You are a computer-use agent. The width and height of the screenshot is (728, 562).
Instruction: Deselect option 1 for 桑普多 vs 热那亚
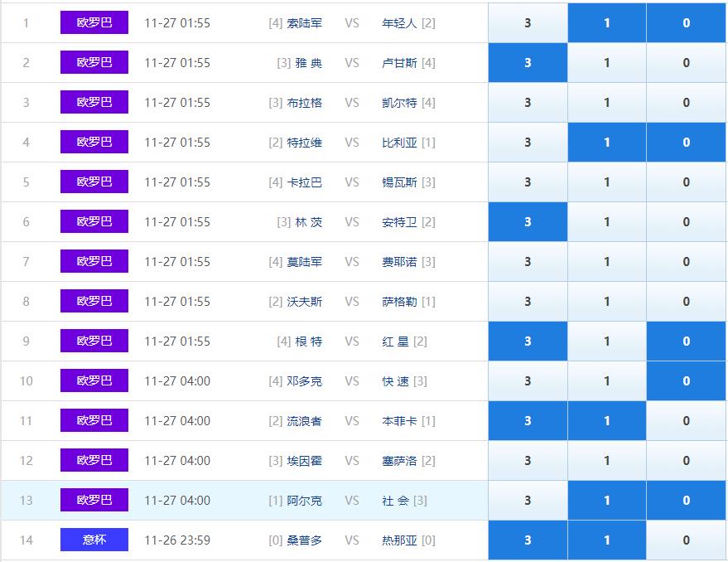[607, 540]
